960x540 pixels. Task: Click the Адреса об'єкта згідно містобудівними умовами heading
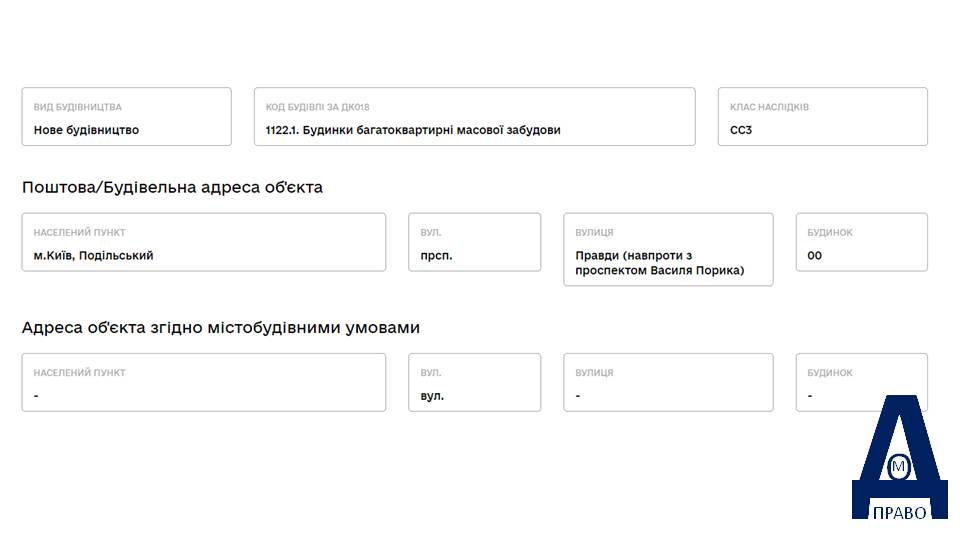pyautogui.click(x=221, y=328)
